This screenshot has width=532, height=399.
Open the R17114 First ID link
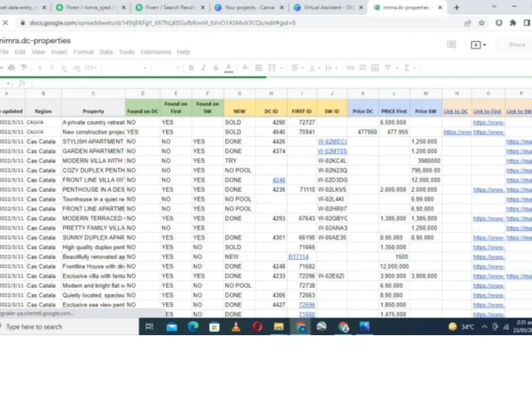(x=298, y=257)
